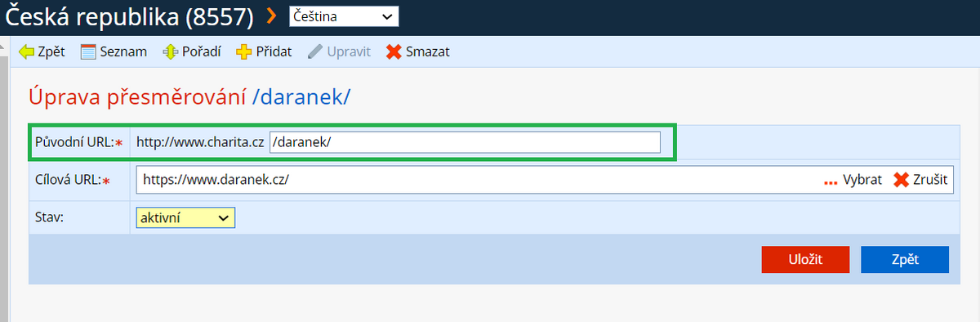Click the pencil icon next to Upravit
The image size is (980, 322).
[314, 51]
